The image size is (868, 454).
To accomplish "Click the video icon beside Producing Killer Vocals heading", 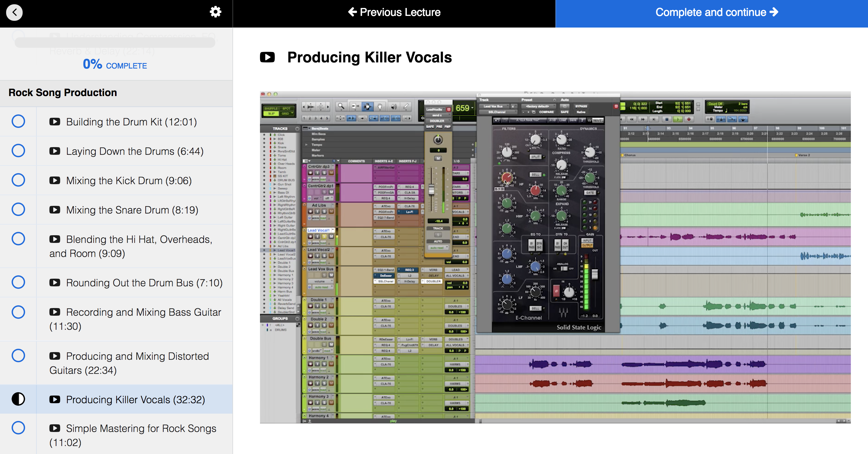I will click(x=267, y=57).
